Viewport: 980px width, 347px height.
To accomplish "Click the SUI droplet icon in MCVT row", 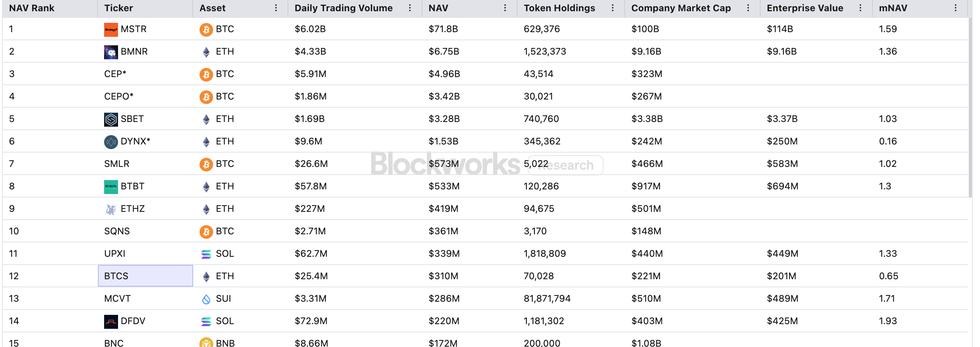I will click(206, 299).
